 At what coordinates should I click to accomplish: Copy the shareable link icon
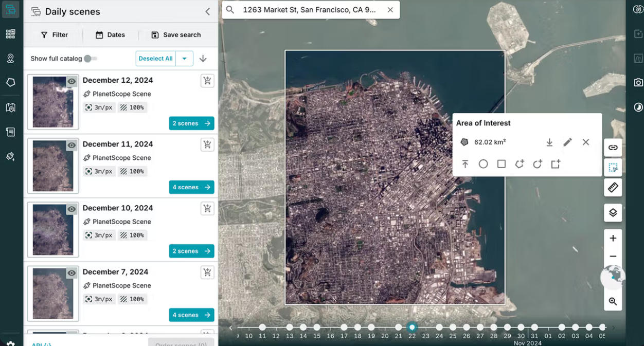coord(613,148)
